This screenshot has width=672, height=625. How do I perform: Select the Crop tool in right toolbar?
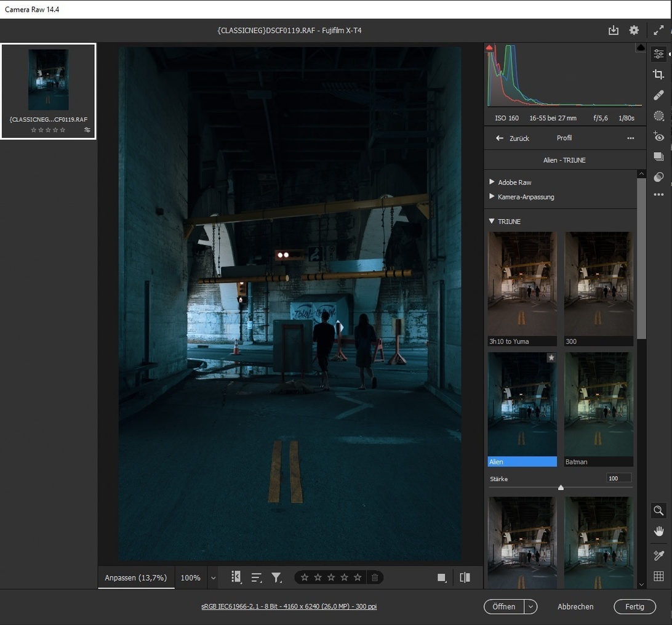[658, 75]
